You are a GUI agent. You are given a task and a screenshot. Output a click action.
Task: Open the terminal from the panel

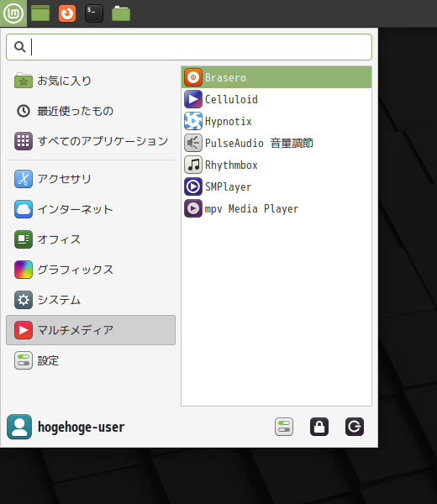click(x=94, y=13)
